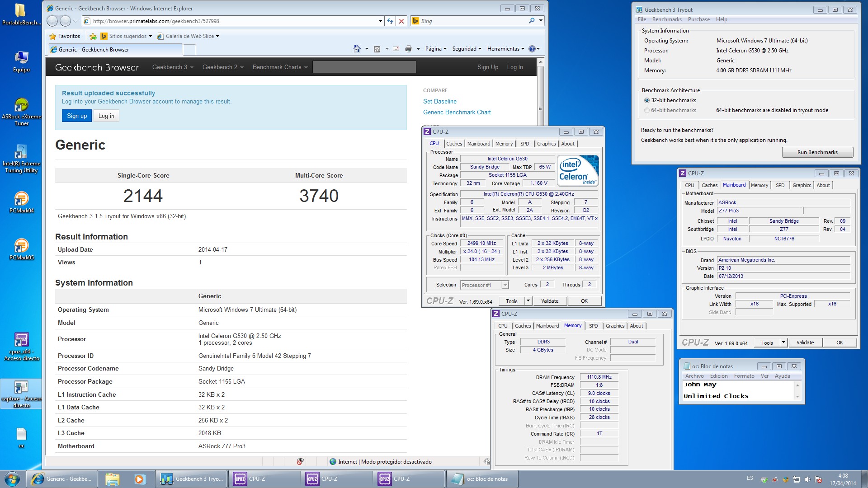
Task: Click the volume speaker tray icon
Action: click(x=807, y=479)
